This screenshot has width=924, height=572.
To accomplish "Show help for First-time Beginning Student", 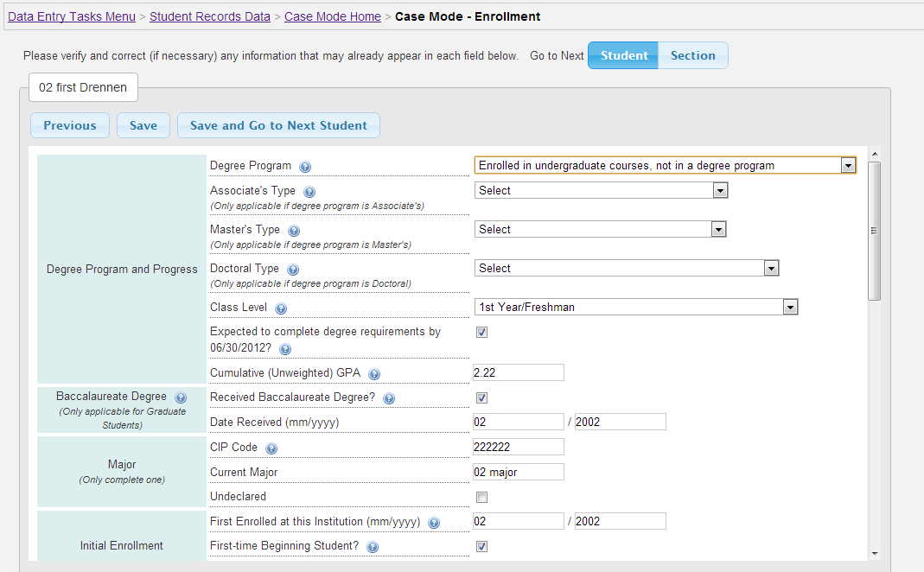I will pos(373,547).
